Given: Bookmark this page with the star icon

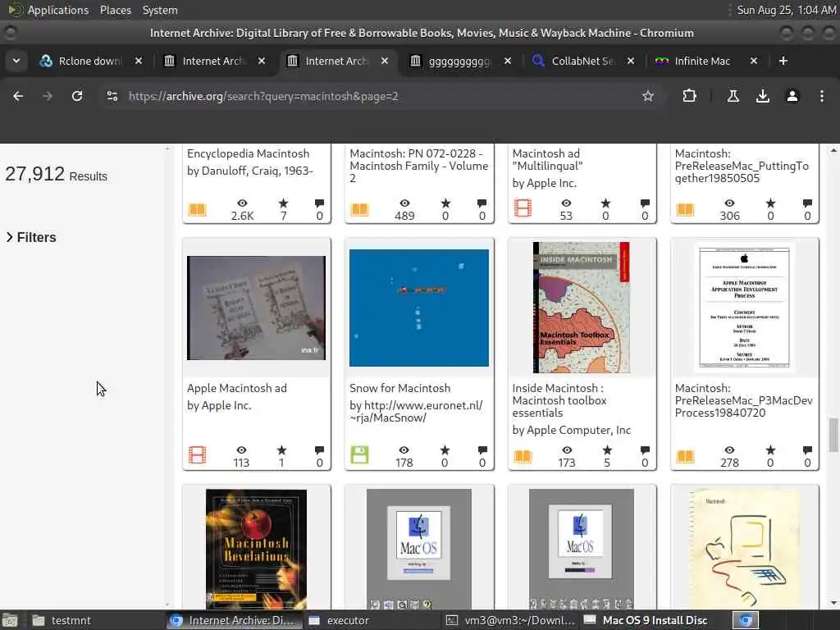Looking at the screenshot, I should (x=648, y=96).
